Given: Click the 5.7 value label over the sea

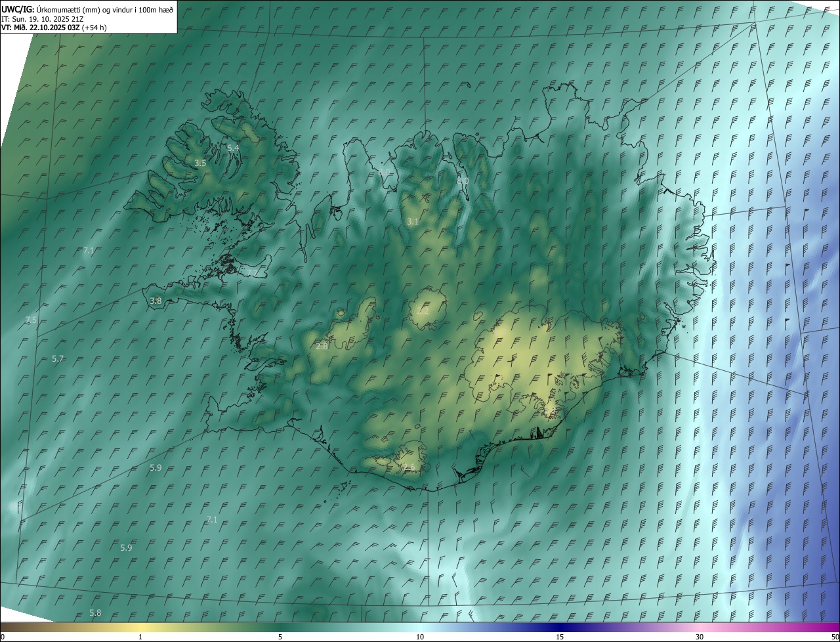Looking at the screenshot, I should 58,358.
